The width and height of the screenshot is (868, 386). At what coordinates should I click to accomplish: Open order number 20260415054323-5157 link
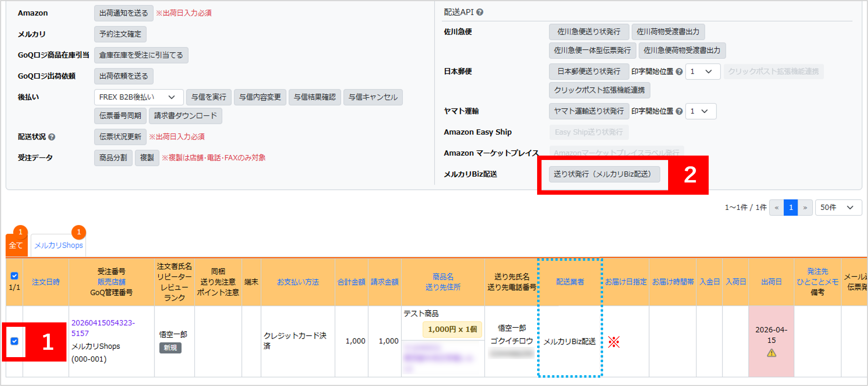pyautogui.click(x=103, y=328)
